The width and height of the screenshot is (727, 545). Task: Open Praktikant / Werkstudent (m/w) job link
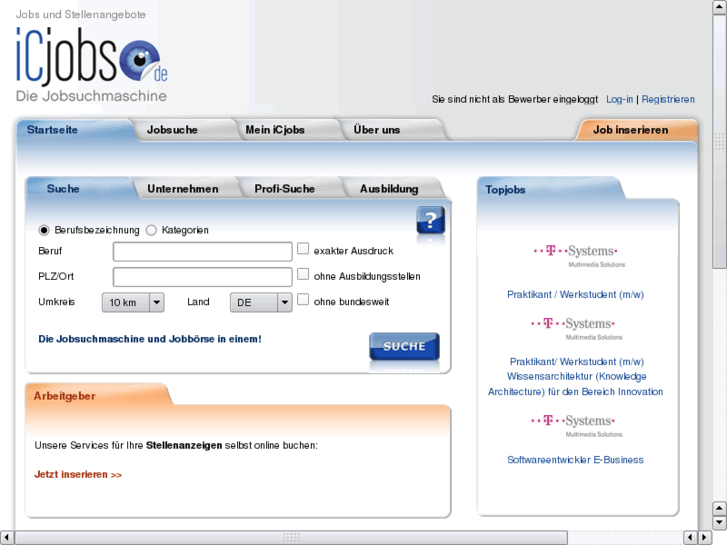[575, 295]
